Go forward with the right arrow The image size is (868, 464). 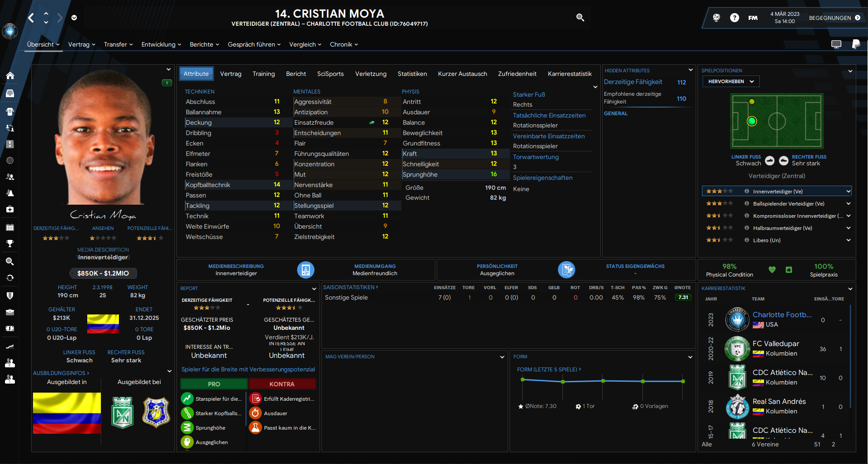[x=60, y=18]
